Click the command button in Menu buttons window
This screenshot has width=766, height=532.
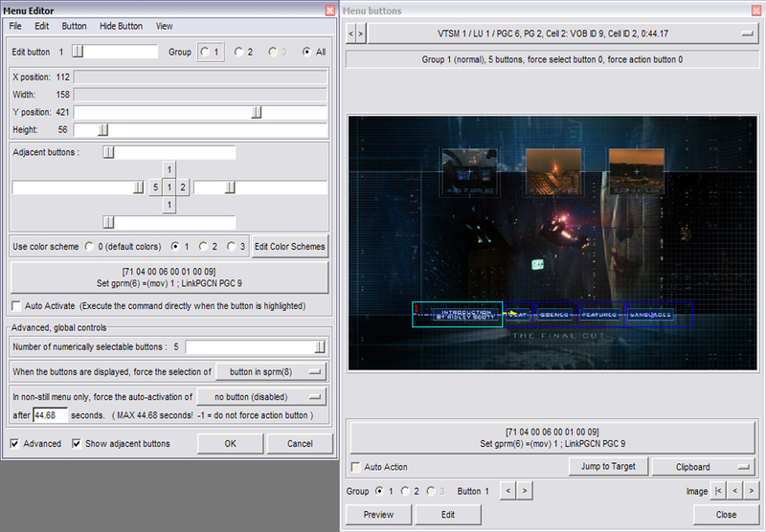pyautogui.click(x=552, y=437)
